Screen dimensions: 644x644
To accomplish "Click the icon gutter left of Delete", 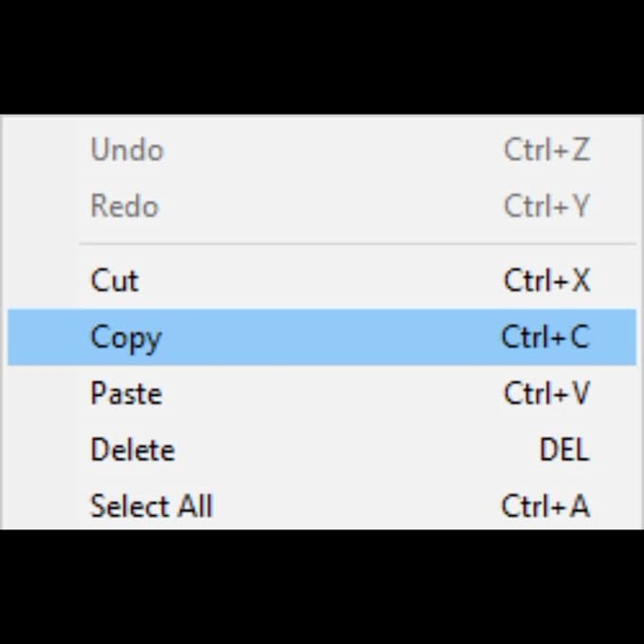I will point(43,450).
